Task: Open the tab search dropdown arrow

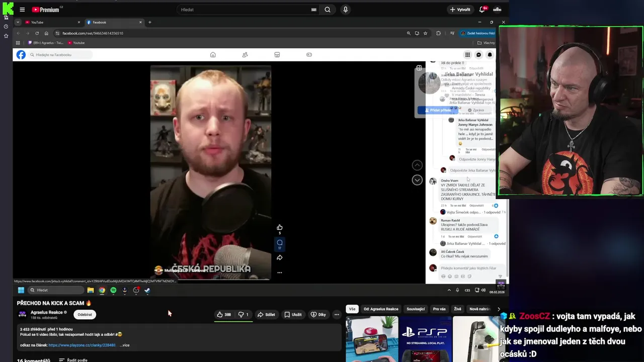Action: 18,22
